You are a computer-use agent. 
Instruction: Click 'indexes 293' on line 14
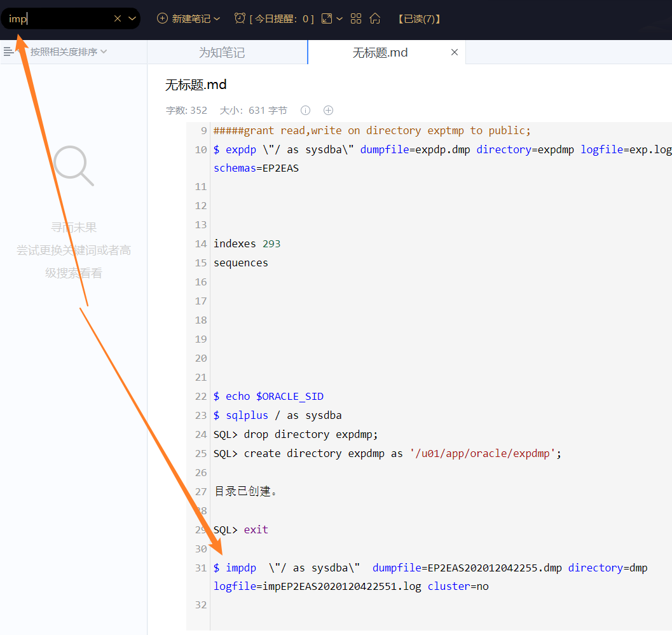click(x=247, y=243)
